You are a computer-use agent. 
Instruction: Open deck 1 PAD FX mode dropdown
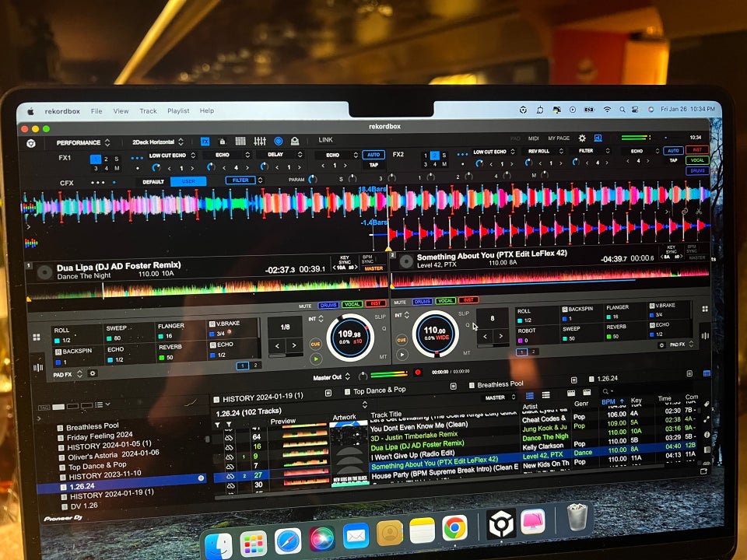(x=67, y=375)
